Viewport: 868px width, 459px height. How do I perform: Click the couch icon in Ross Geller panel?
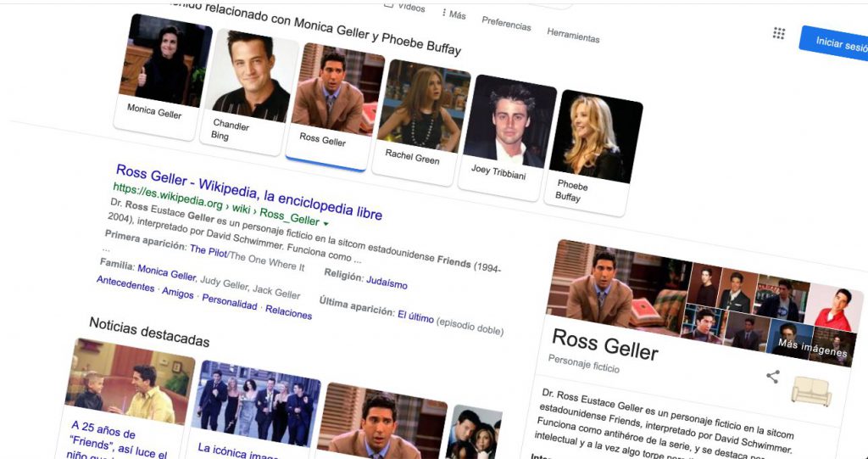pyautogui.click(x=811, y=391)
